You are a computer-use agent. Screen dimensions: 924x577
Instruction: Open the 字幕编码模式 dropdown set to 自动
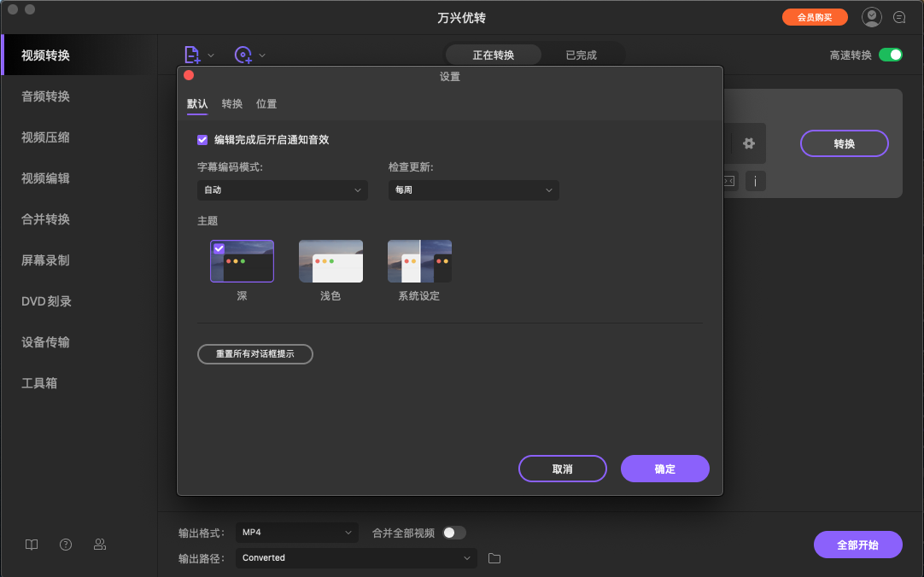[282, 190]
